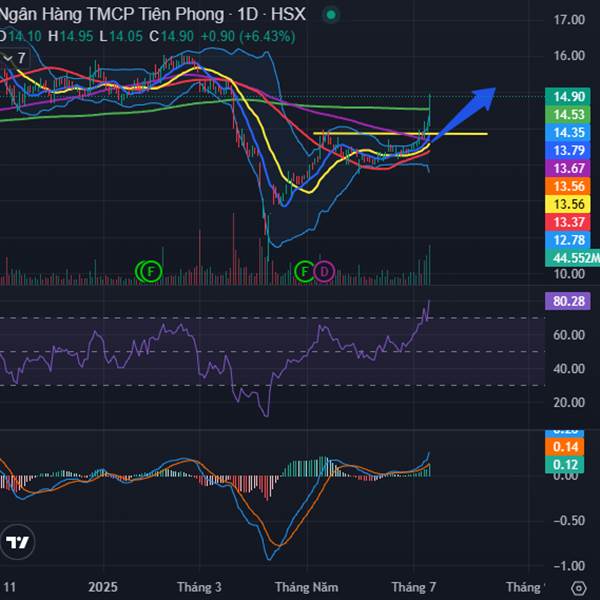Select the RSI value label 80.28
The width and height of the screenshot is (600, 600).
tap(568, 301)
